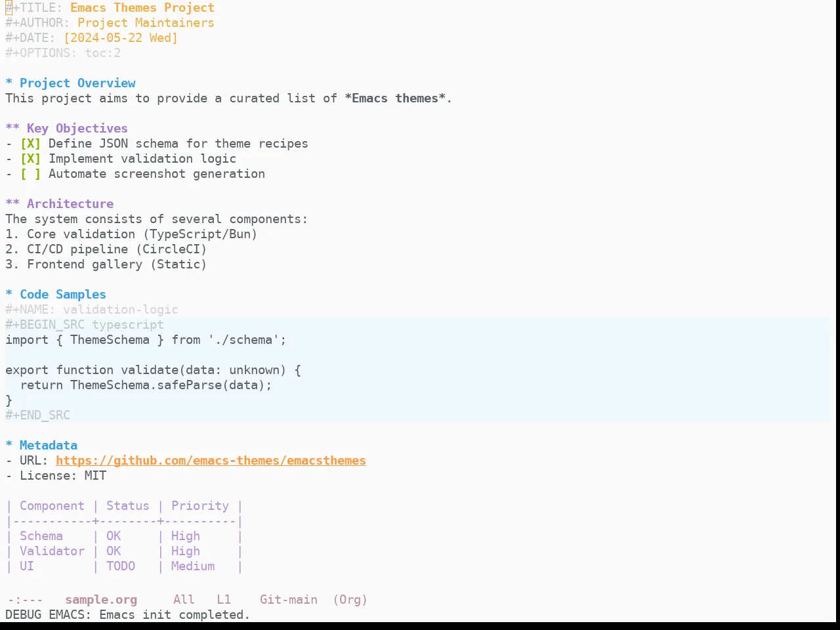The width and height of the screenshot is (840, 630).
Task: Click the 'export function validate' code line
Action: [153, 370]
